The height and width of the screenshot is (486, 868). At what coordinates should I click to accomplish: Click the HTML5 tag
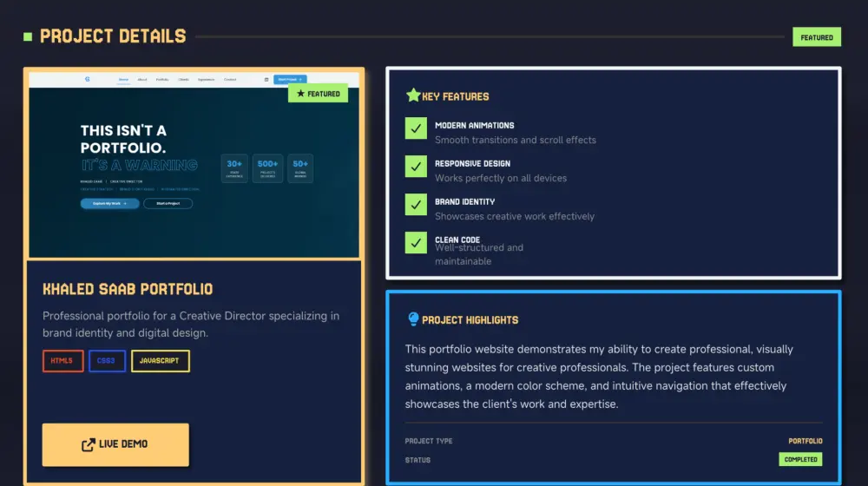click(x=62, y=361)
